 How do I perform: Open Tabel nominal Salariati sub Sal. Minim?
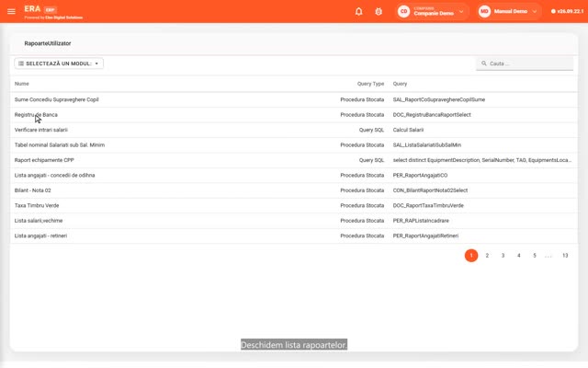(60, 145)
